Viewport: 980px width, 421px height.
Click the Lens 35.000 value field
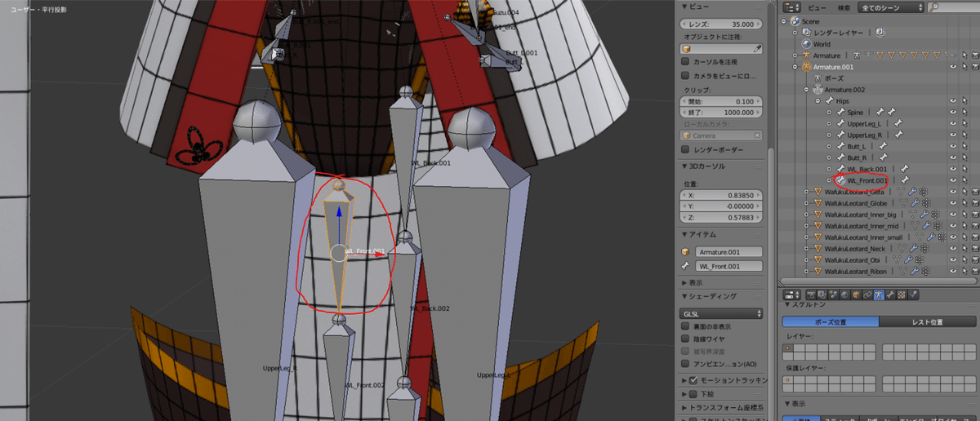[723, 24]
